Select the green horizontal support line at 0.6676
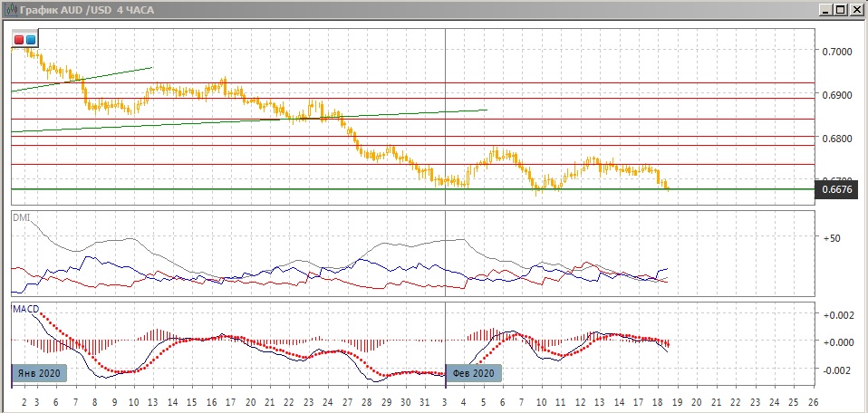Image resolution: width=868 pixels, height=413 pixels. click(412, 188)
